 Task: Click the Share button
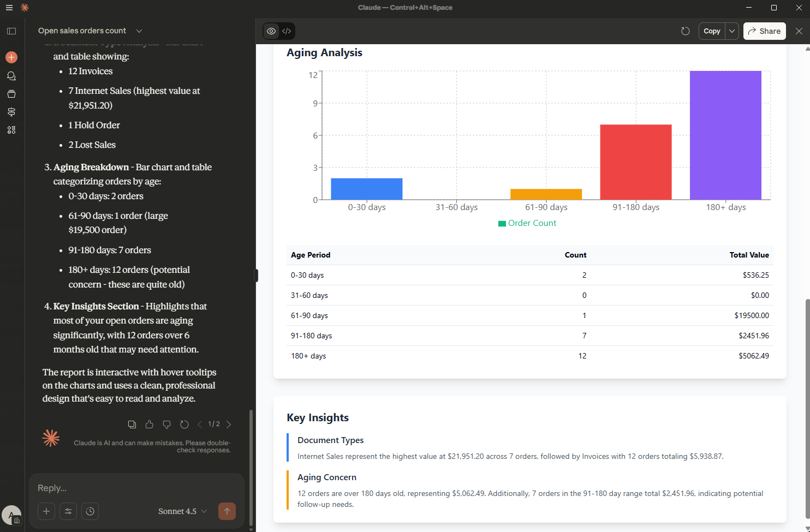(765, 31)
